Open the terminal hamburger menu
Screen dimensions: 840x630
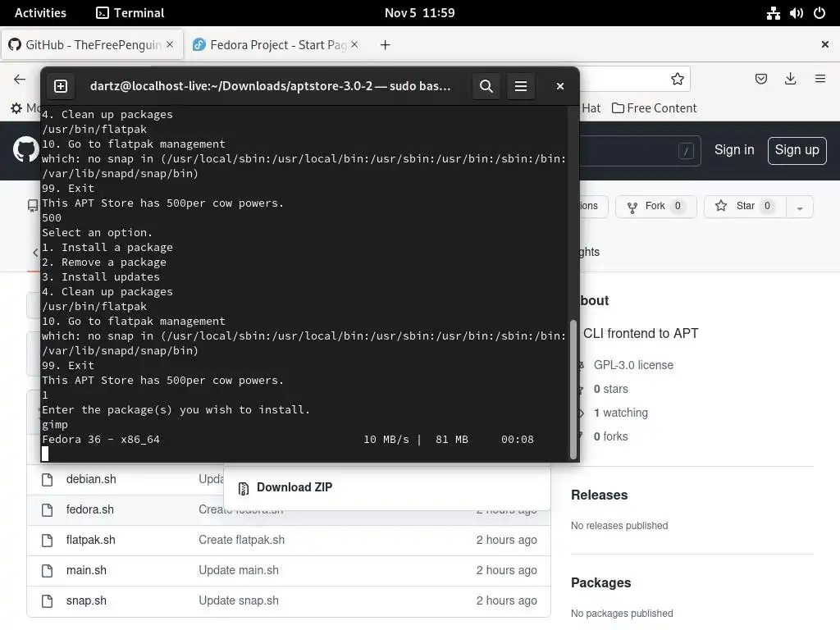click(x=520, y=86)
